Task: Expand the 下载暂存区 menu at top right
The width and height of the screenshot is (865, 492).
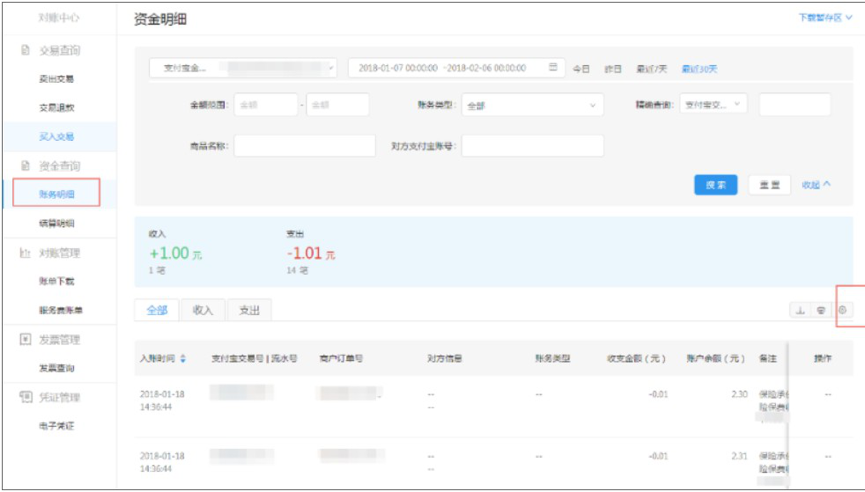Action: tap(826, 18)
